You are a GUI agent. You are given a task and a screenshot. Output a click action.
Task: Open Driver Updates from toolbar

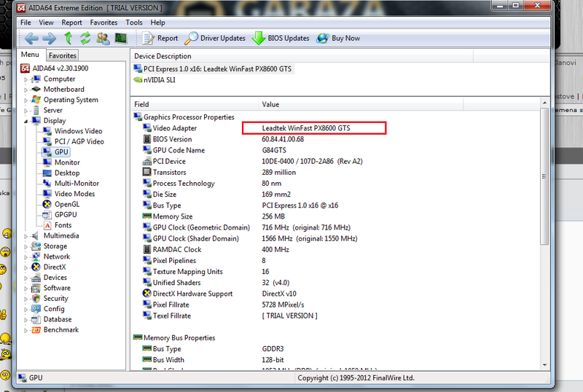[x=215, y=39]
